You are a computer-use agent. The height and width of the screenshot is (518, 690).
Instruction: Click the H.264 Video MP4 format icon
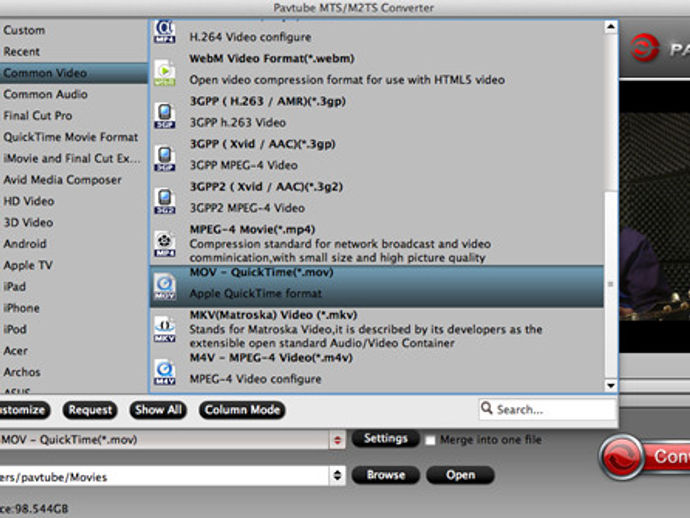click(x=165, y=32)
